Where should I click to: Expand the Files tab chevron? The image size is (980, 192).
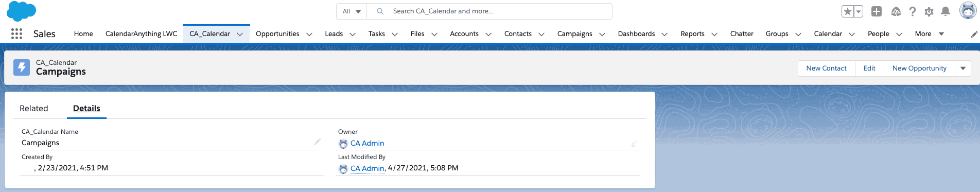pos(434,34)
